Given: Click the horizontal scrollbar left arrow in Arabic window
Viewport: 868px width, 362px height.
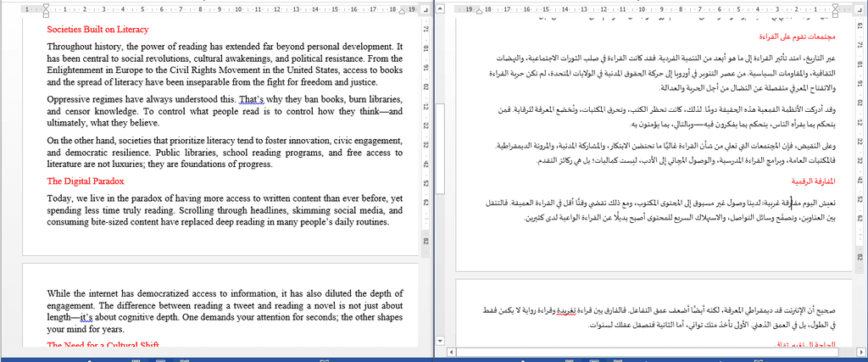Looking at the screenshot, I should (451, 352).
